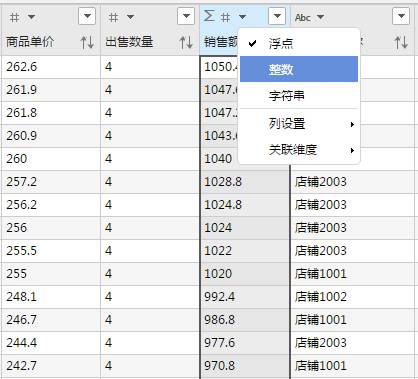Select the 商品单价 cell showing 260
The height and width of the screenshot is (379, 418).
51,159
